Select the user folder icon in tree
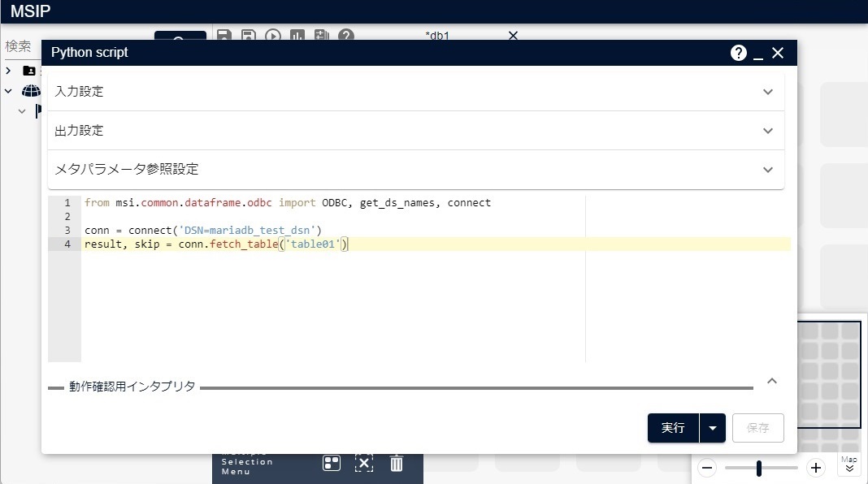Viewport: 868px width, 484px height. (x=29, y=71)
